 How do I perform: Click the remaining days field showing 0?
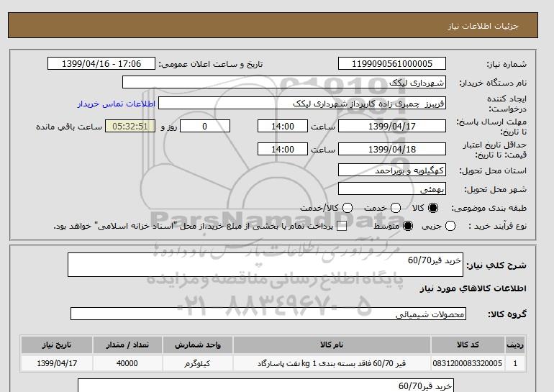(205, 126)
